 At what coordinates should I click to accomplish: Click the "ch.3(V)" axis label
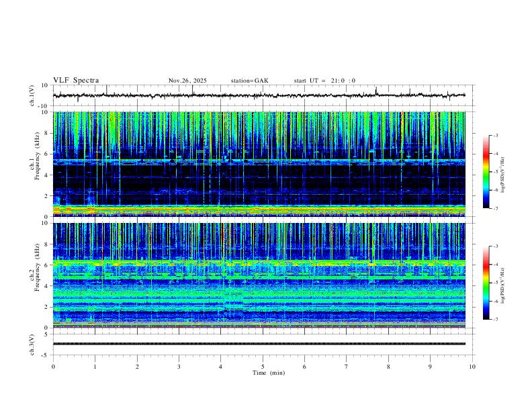[32, 345]
